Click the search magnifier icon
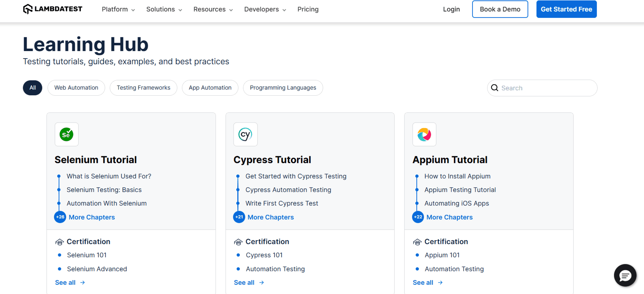 495,88
